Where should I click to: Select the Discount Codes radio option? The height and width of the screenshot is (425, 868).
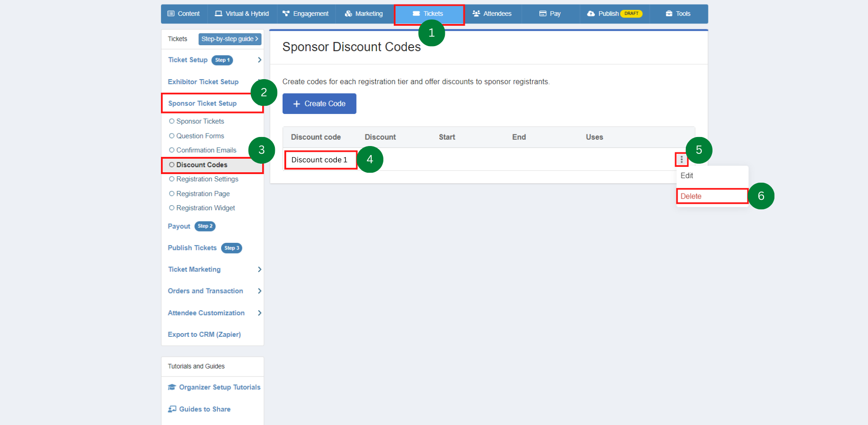point(171,165)
